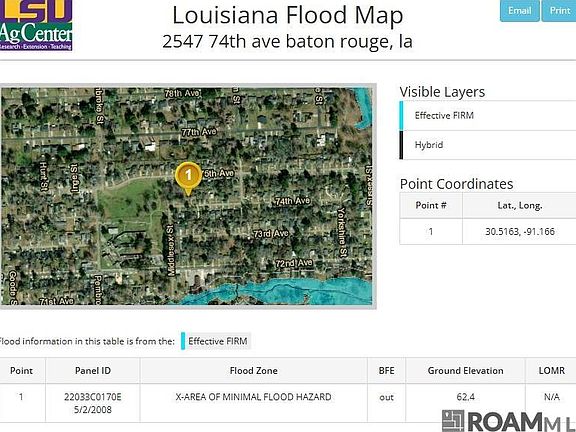Click the 30.5163, -91.166 coordinates cell
576x432 pixels.
(x=519, y=231)
